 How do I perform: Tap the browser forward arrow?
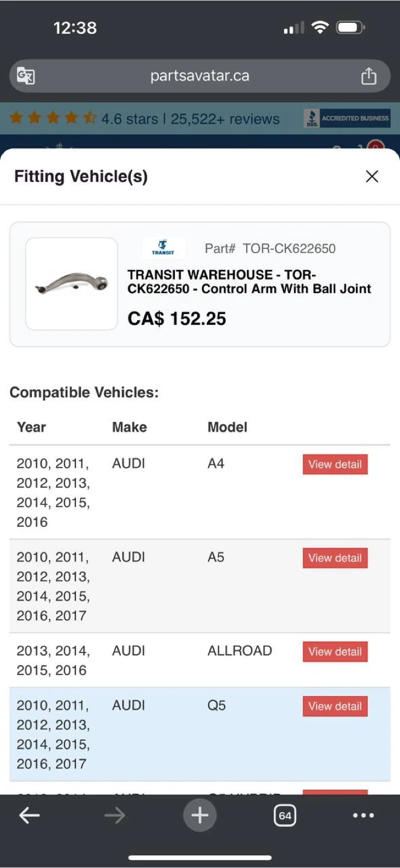coord(115,816)
